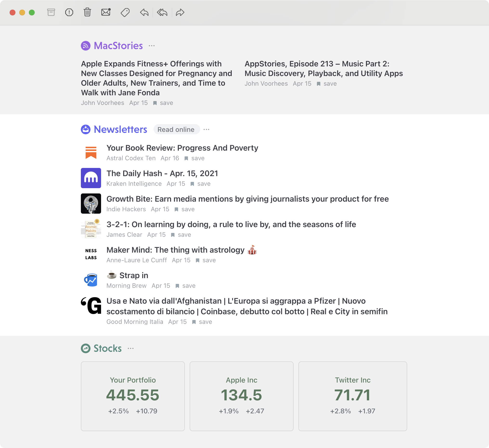
Task: Click the Indie Hackers sender name
Action: pos(126,209)
